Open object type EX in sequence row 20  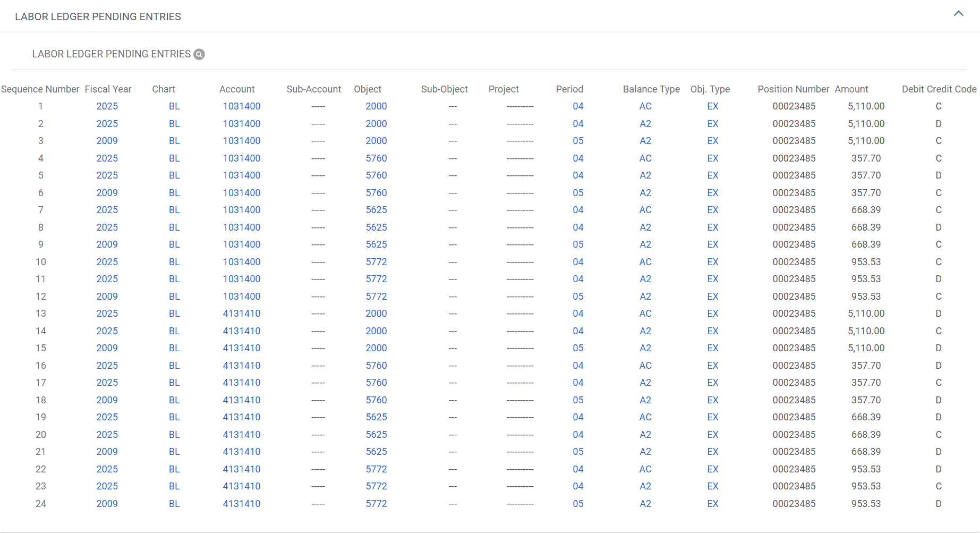click(x=713, y=435)
